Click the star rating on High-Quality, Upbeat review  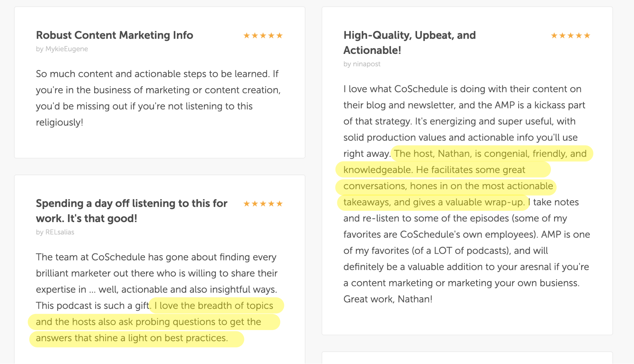(571, 35)
